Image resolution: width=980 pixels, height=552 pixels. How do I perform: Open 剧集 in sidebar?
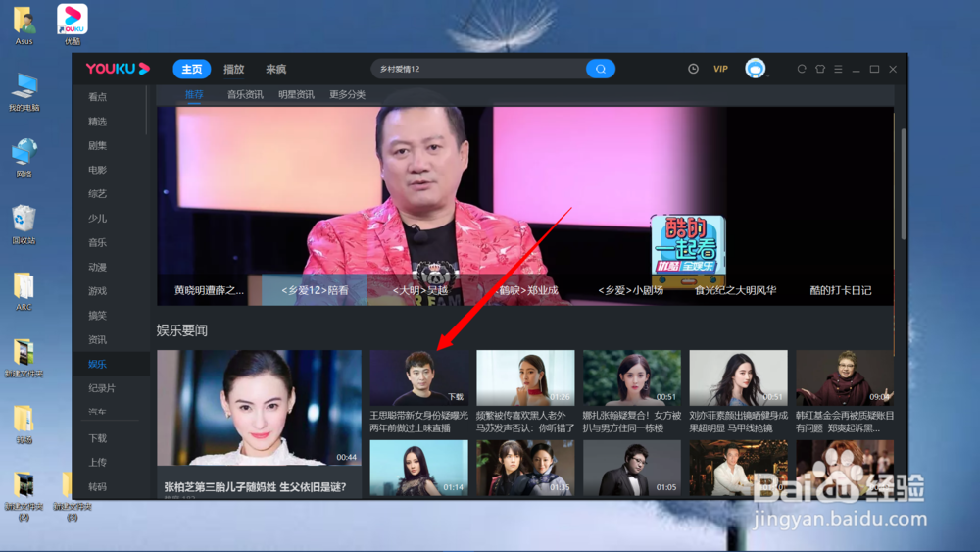point(97,146)
